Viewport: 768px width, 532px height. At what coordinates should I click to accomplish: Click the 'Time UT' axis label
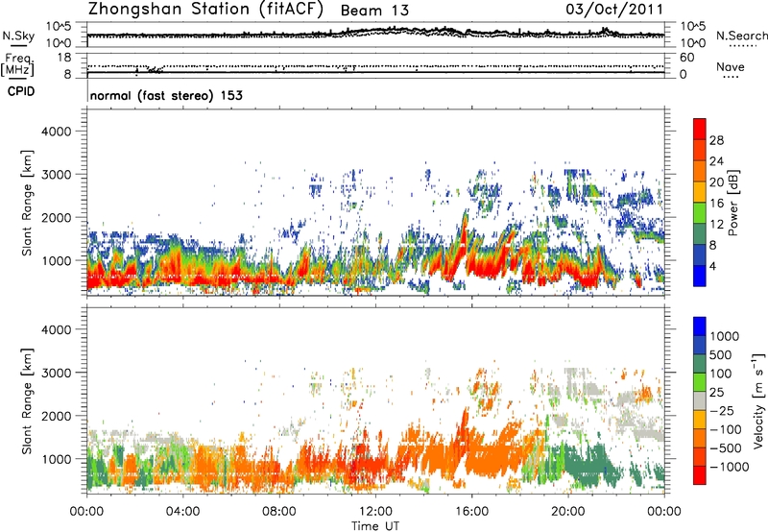pos(375,526)
